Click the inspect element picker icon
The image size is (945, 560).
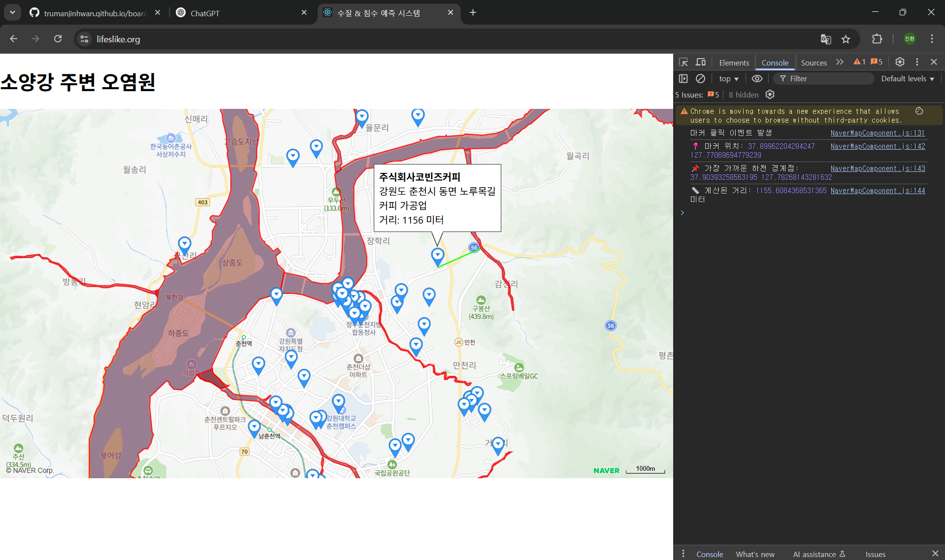click(x=683, y=62)
